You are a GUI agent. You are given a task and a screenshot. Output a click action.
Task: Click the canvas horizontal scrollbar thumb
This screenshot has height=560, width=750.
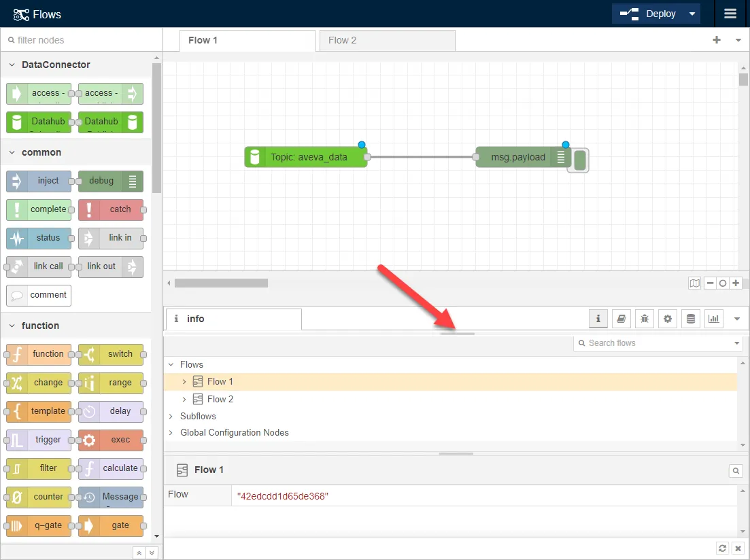(221, 283)
